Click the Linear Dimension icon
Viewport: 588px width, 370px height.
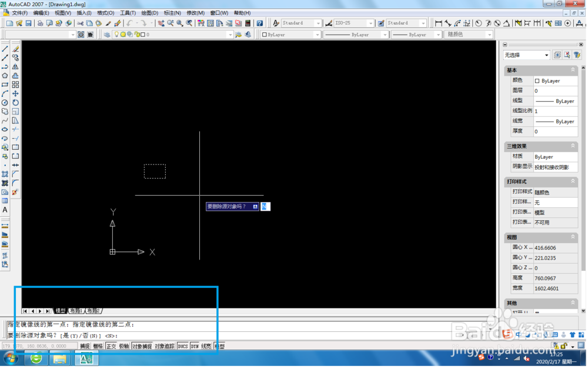click(439, 23)
